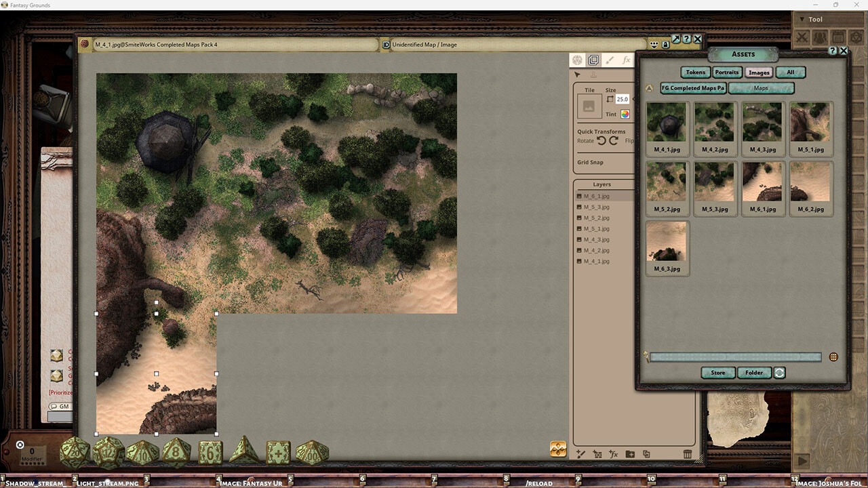Click the paint brush tool icon

(610, 60)
